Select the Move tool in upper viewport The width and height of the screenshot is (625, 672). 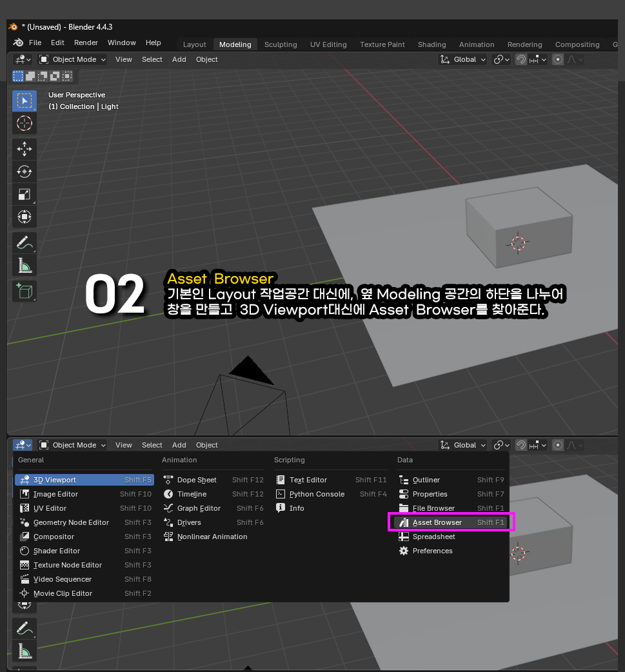[x=25, y=149]
